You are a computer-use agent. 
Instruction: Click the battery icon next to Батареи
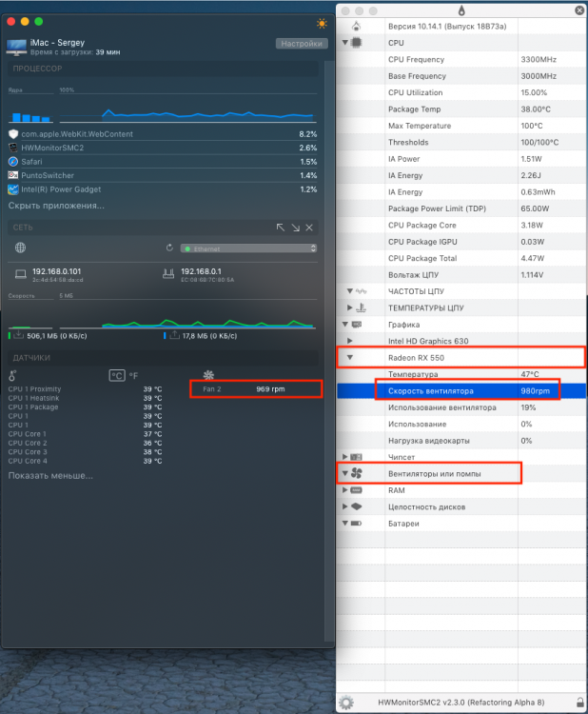357,524
